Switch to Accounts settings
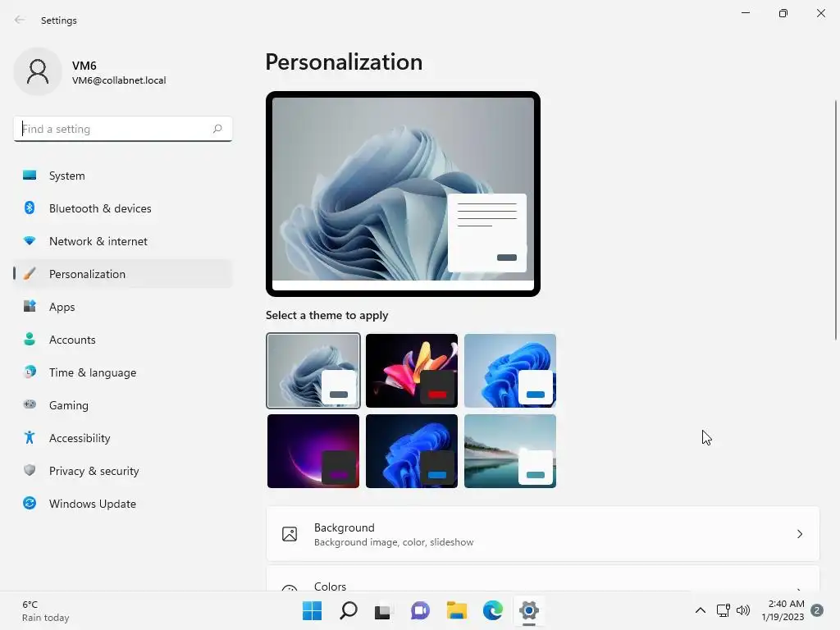 click(x=123, y=339)
